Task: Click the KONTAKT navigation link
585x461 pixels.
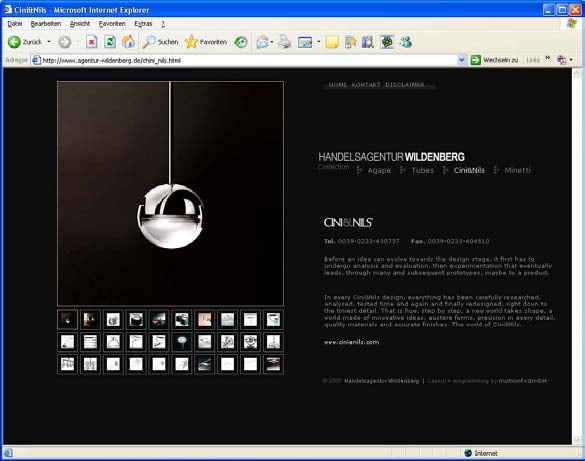Action: (366, 85)
